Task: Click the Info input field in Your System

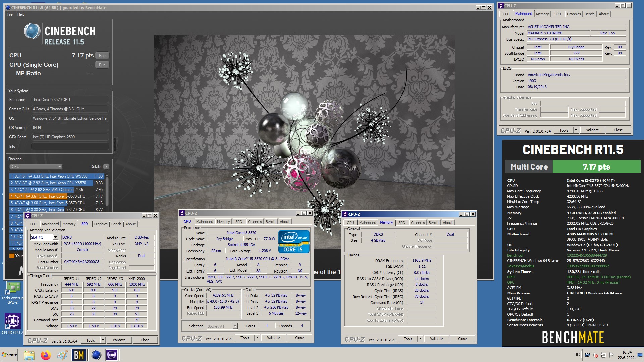Action: coord(70,146)
